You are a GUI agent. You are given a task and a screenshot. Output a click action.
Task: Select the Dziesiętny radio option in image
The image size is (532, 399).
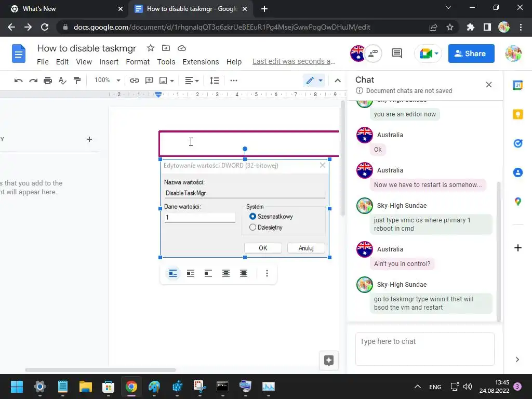252,228
